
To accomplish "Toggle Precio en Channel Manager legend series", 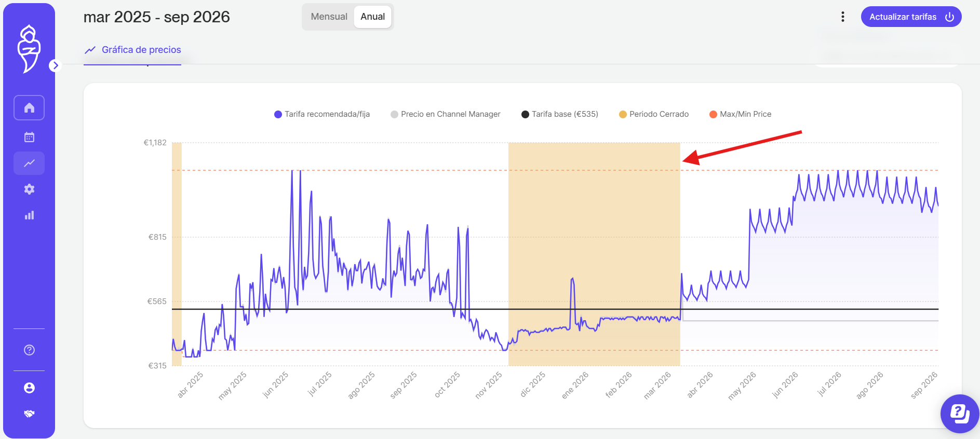I will (446, 114).
